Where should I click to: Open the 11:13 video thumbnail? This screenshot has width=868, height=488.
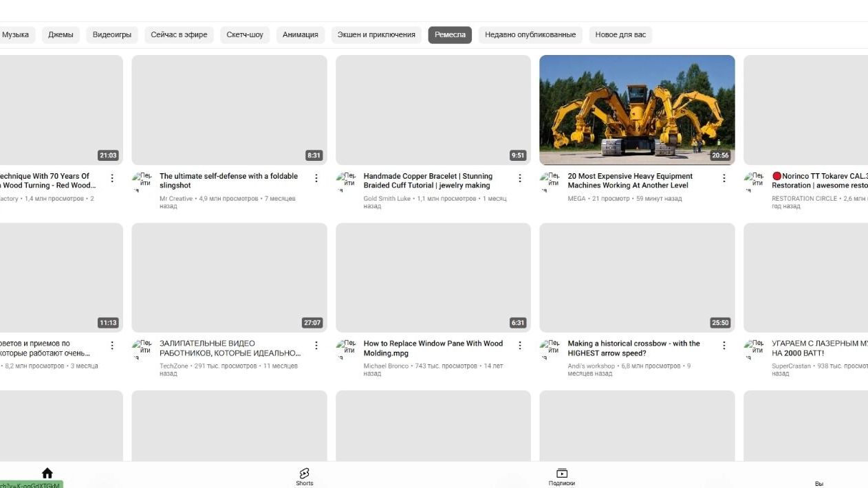[61, 278]
